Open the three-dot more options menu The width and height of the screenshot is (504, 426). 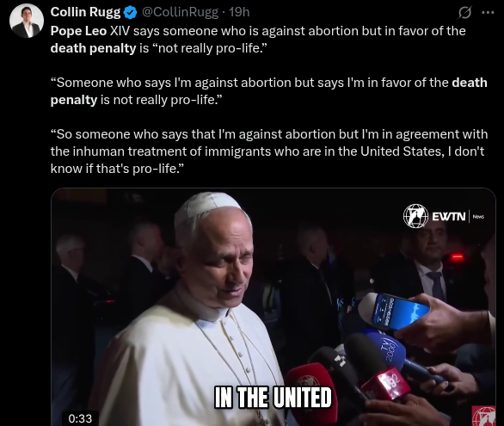click(488, 13)
